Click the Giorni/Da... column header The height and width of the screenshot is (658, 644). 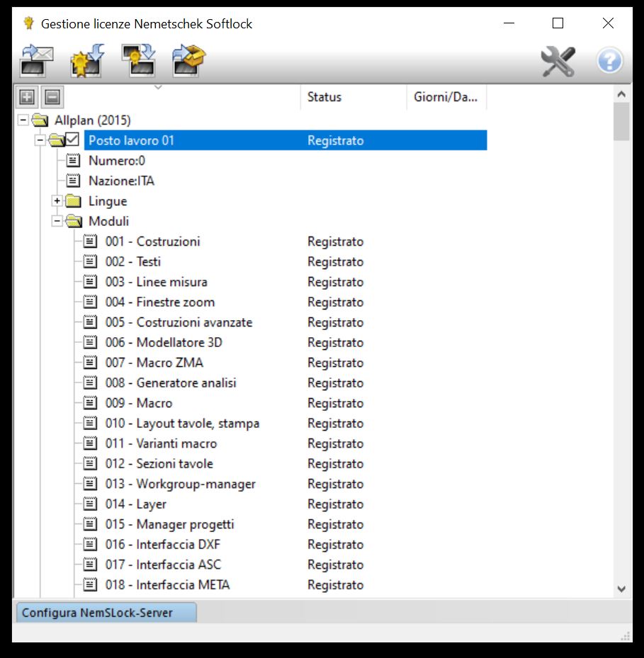[x=446, y=97]
